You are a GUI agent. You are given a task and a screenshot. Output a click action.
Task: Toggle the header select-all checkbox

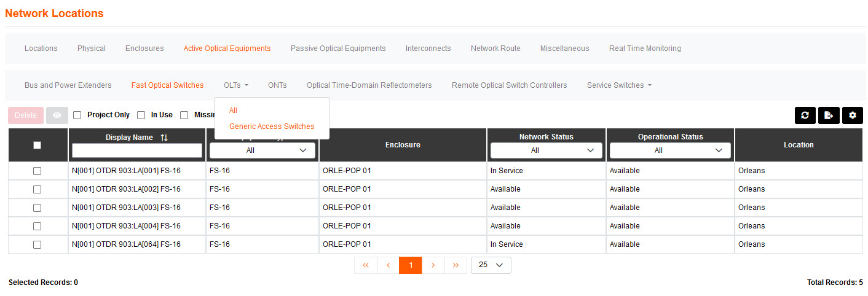point(37,145)
